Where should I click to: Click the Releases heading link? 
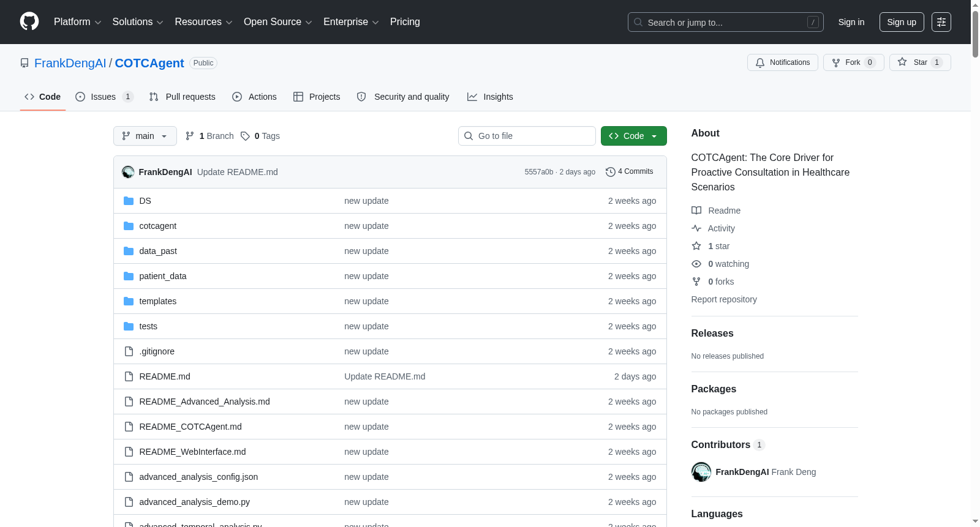click(x=712, y=334)
